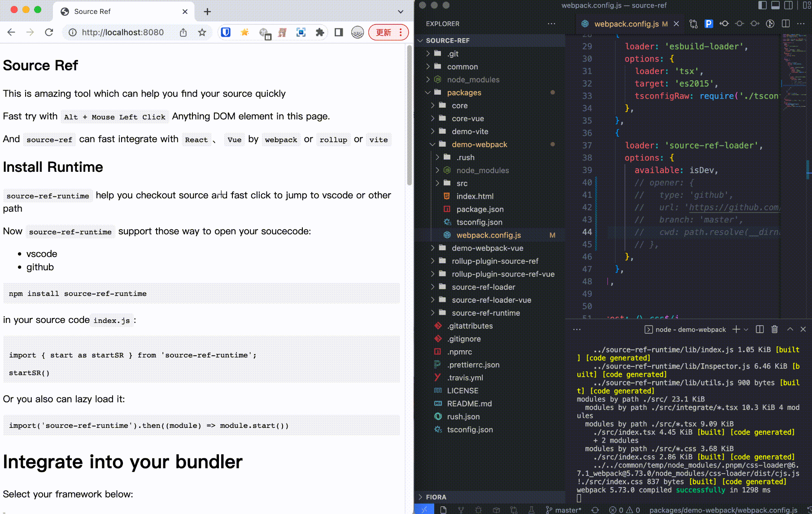Kill the terminal with trash icon
812x514 pixels.
(774, 330)
